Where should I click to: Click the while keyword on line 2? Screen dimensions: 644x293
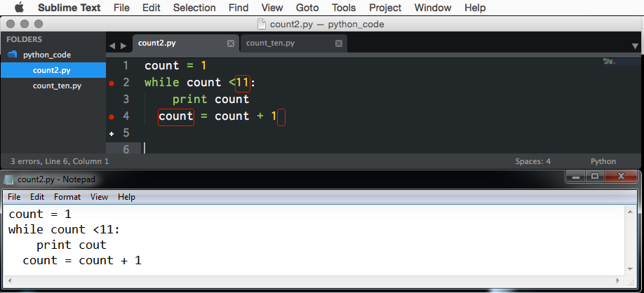pos(162,83)
